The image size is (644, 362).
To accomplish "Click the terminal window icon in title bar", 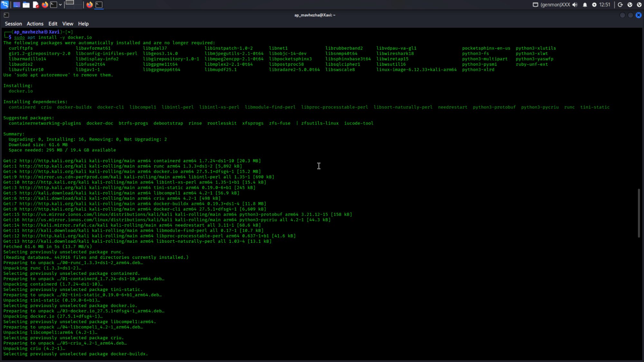I will (6, 15).
